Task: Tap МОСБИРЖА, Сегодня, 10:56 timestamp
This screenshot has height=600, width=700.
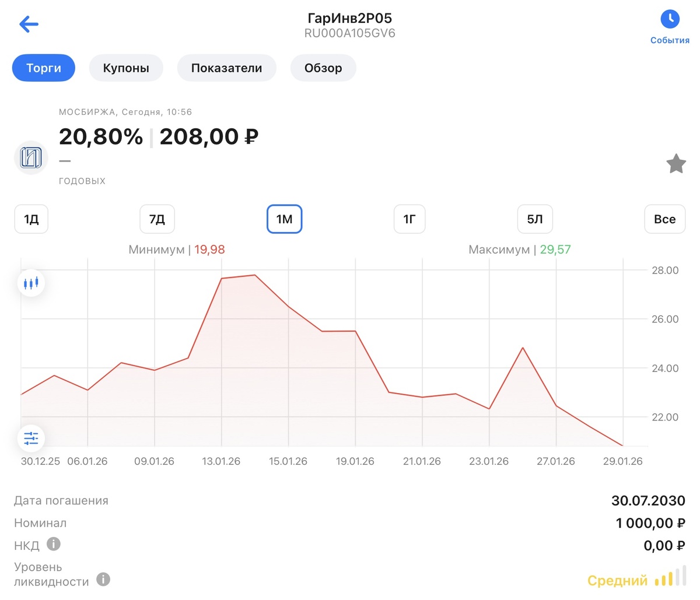Action: [125, 112]
